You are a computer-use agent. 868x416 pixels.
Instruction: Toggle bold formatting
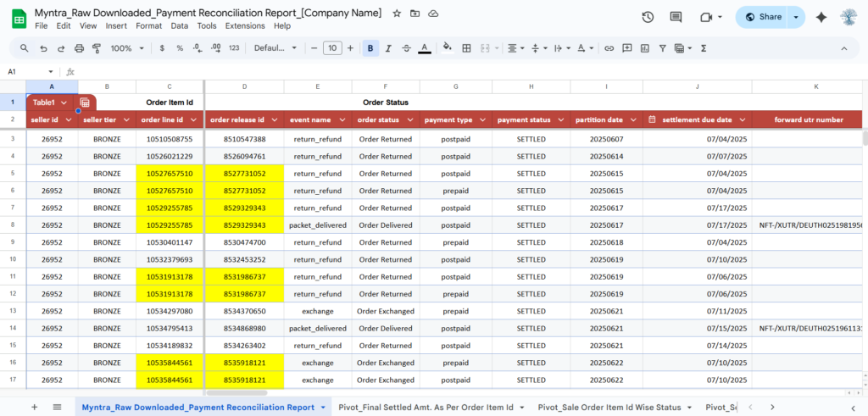coord(370,48)
